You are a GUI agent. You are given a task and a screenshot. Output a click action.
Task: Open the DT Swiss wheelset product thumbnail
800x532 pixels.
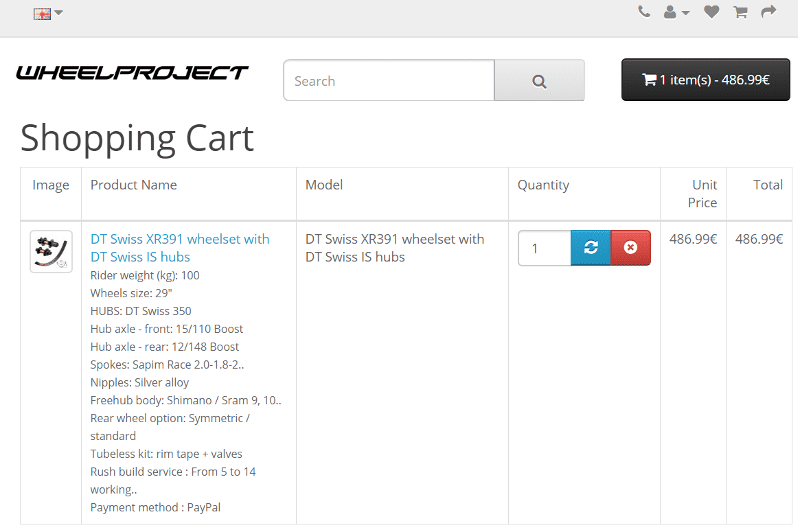pyautogui.click(x=51, y=251)
